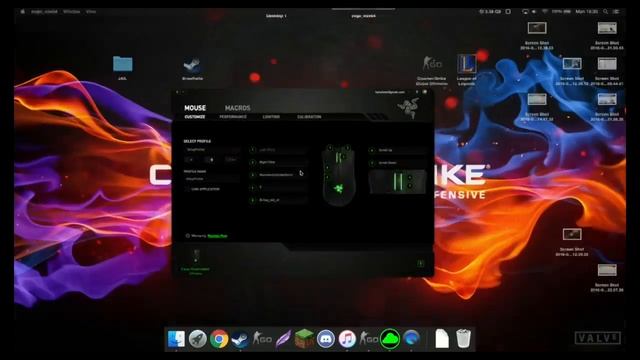Open the Trash in the dock
This screenshot has width=640, height=360.
[x=463, y=339]
